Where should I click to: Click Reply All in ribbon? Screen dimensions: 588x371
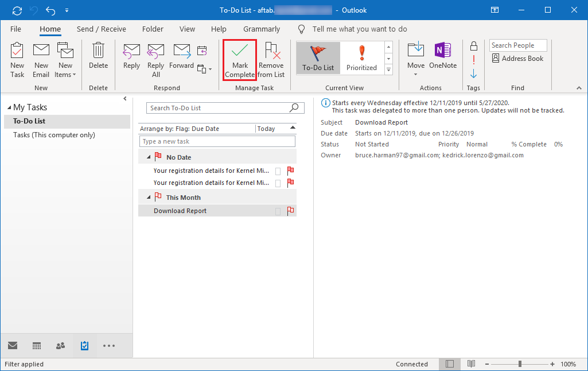pos(155,60)
